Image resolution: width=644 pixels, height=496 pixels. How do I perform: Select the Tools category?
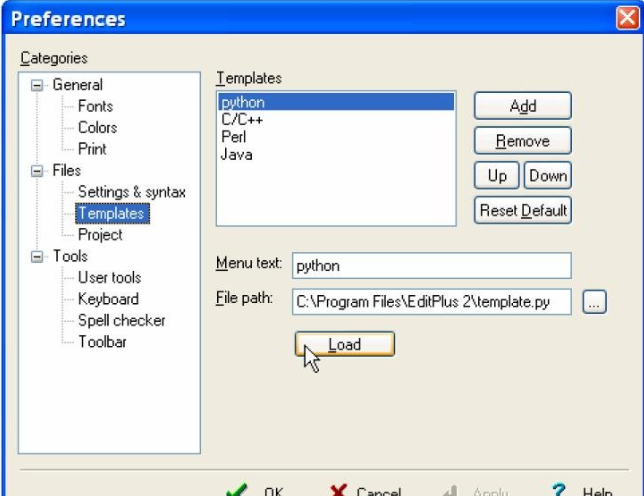click(x=70, y=256)
